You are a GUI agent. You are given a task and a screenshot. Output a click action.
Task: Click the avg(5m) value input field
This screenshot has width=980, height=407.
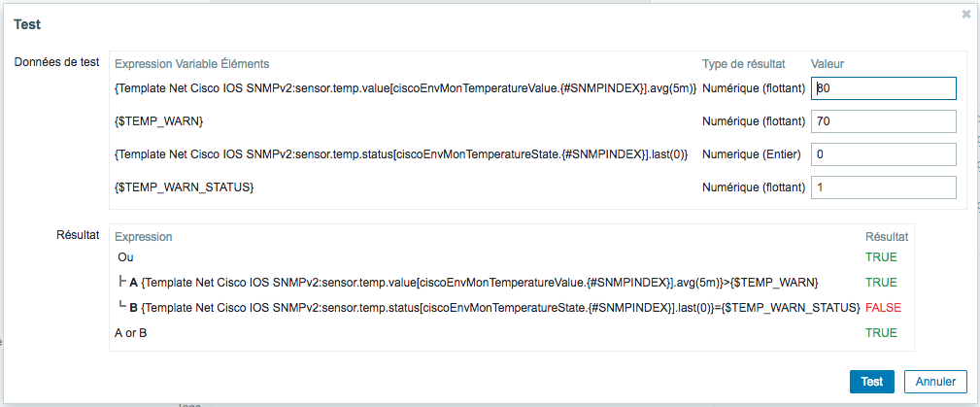click(884, 88)
